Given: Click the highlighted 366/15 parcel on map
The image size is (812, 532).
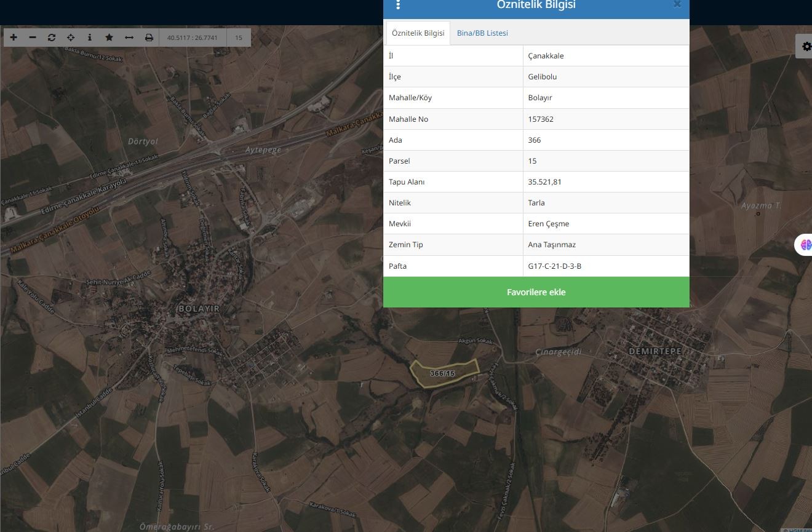Looking at the screenshot, I should point(444,373).
